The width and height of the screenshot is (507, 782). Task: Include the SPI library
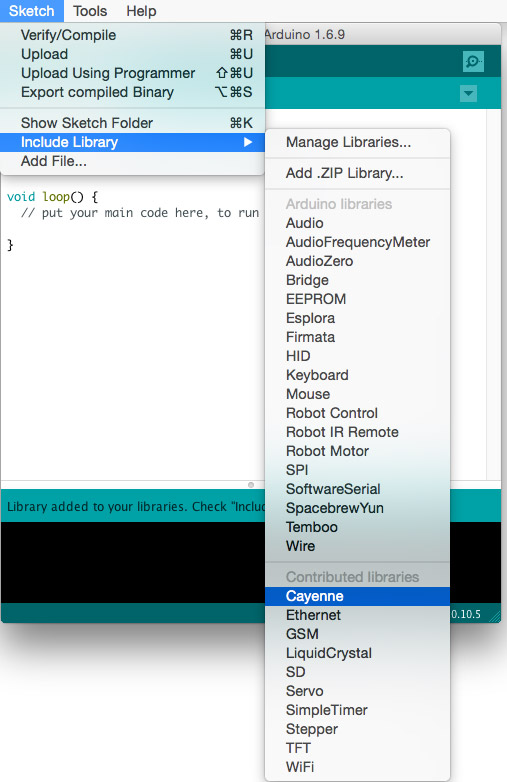tap(357, 470)
